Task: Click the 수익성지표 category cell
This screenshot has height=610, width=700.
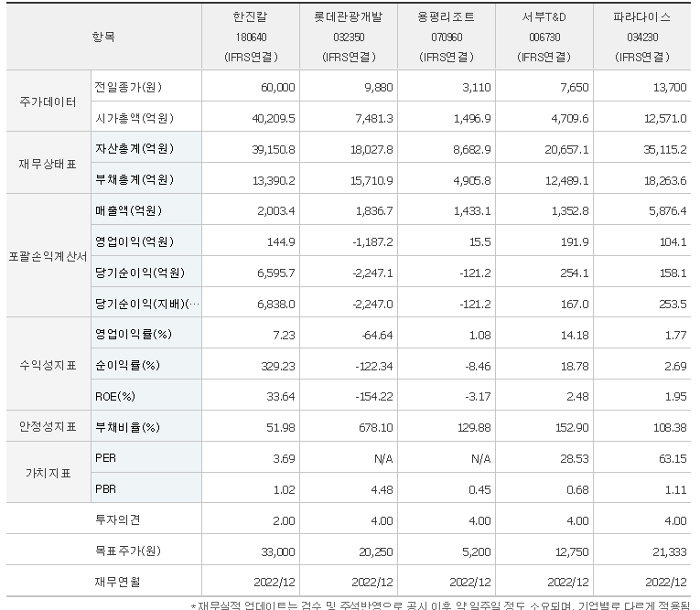Action: [48, 366]
